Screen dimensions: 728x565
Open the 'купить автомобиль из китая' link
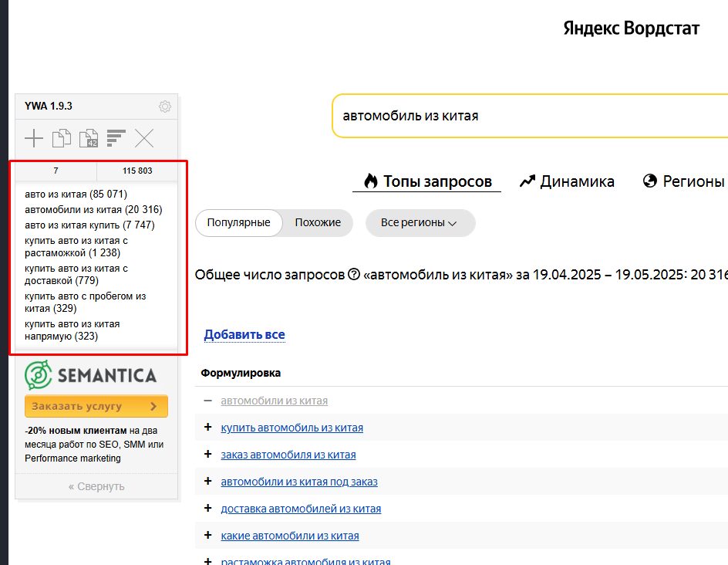click(292, 428)
